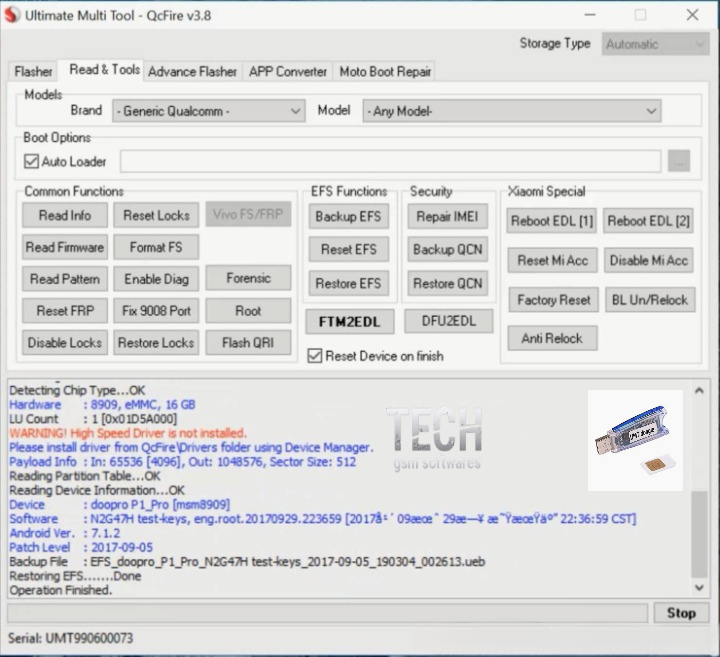Click the 'Android Ver. : 7.1.2' log line
Image resolution: width=720 pixels, height=657 pixels.
coord(65,533)
